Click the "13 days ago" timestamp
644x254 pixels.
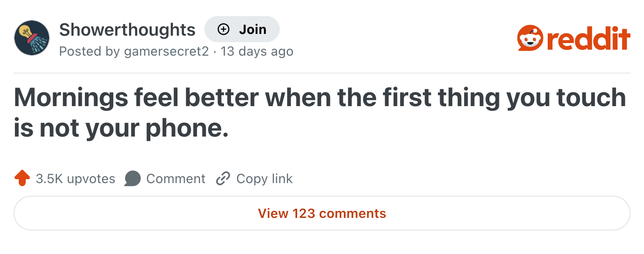click(257, 51)
